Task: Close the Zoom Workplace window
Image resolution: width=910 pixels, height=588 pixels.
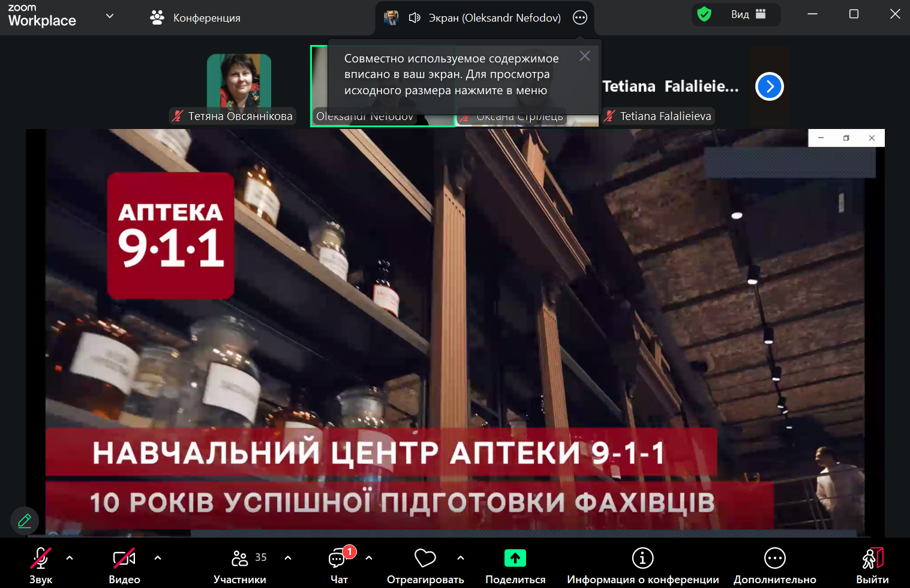Action: pyautogui.click(x=895, y=14)
